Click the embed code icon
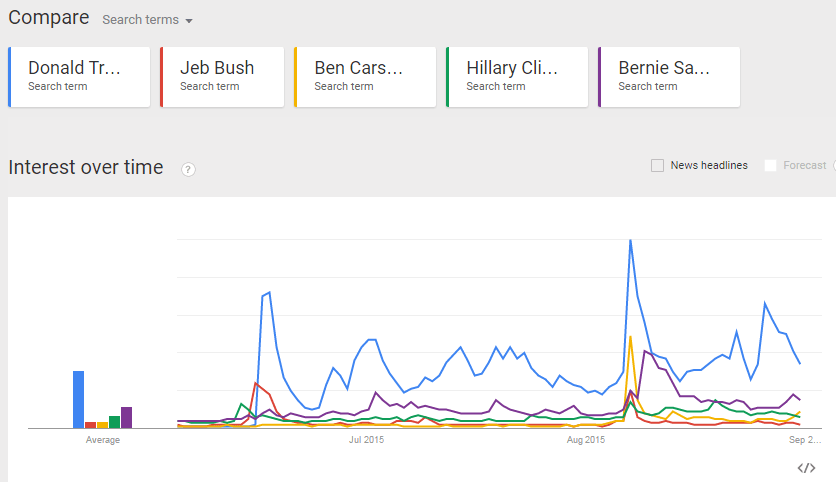The image size is (836, 482). pos(806,467)
